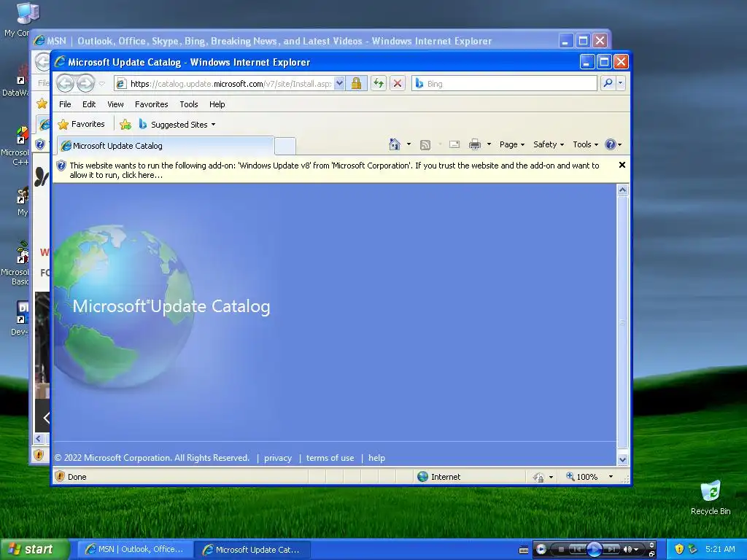The height and width of the screenshot is (560, 747).
Task: Click the RSS Feeds icon
Action: point(425,145)
